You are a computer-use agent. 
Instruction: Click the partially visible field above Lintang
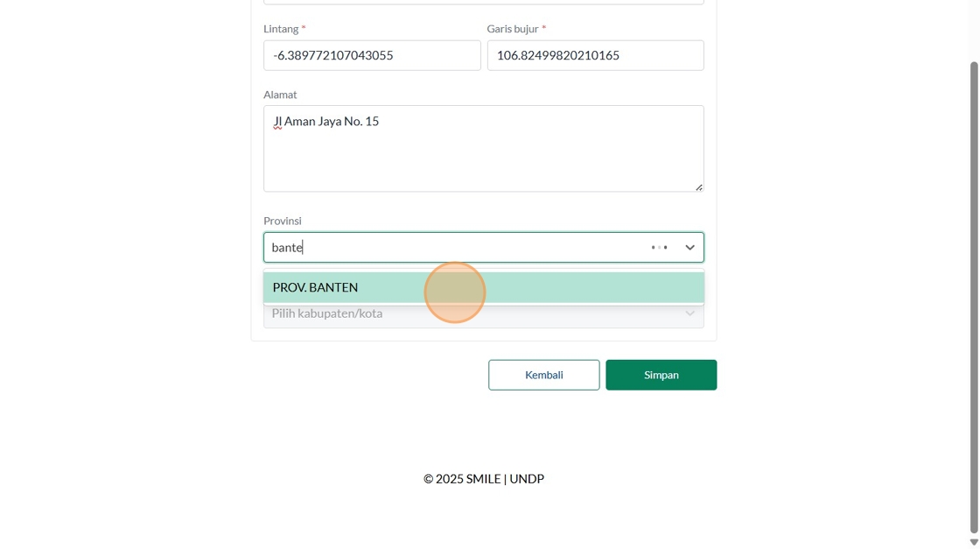coord(483,2)
